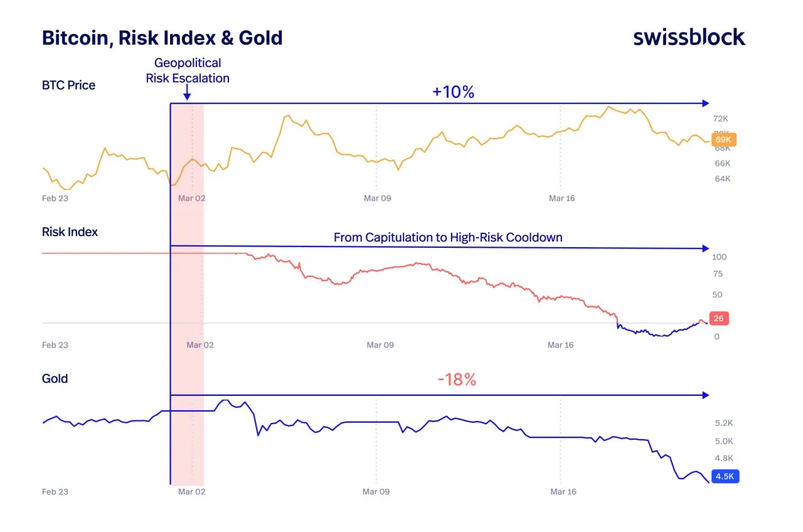Screen dimensions: 803x532
Task: Click the -18% change label
Action: click(456, 380)
